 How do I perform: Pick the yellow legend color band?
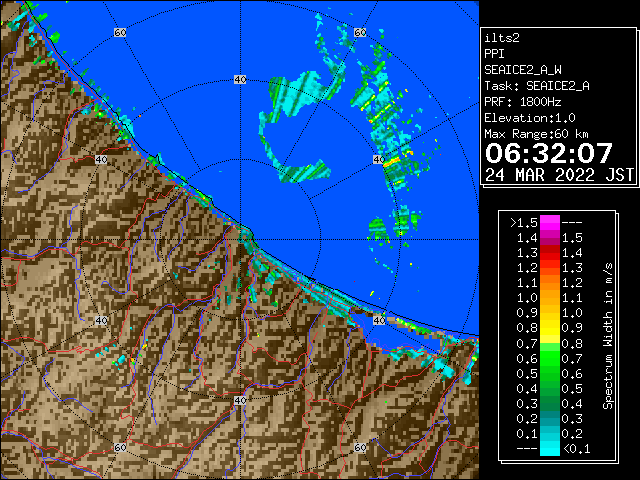tap(550, 328)
